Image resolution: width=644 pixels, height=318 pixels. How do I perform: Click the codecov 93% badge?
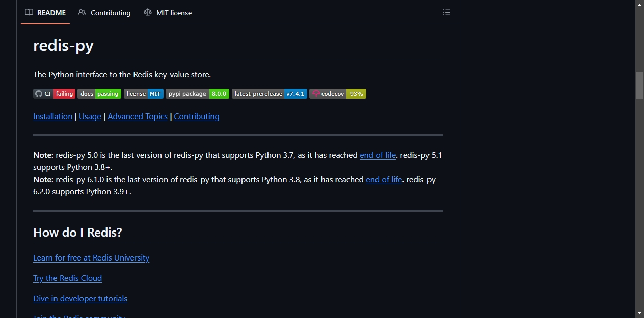(338, 94)
